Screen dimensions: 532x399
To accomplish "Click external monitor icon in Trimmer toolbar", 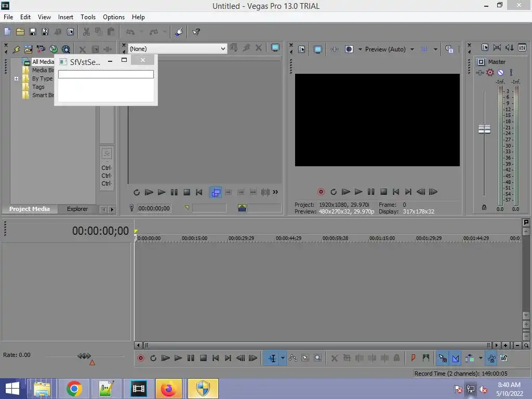I will point(275,48).
